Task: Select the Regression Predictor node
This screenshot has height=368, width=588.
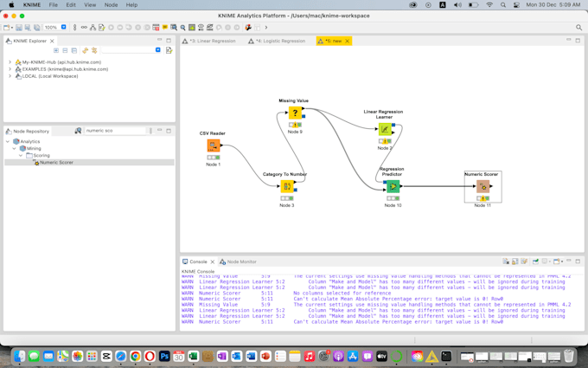Action: point(393,186)
